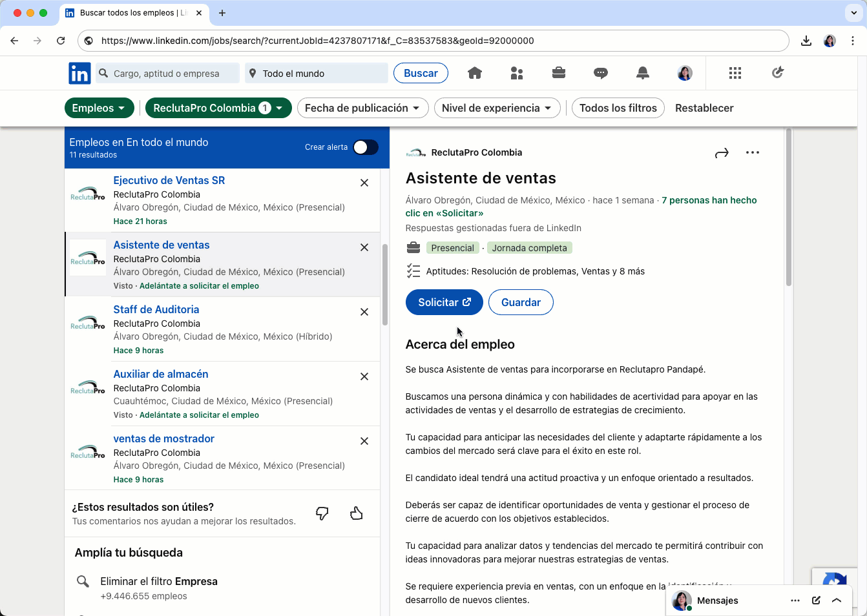Screen dimensions: 867x616
Task: Open more options for the job posting
Action: click(752, 152)
